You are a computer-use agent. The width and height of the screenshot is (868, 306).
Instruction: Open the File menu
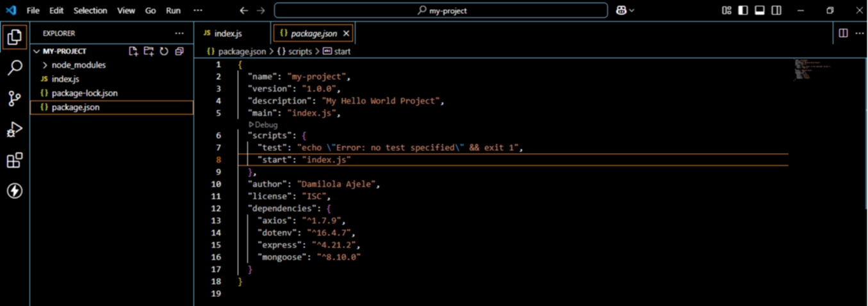coord(33,10)
